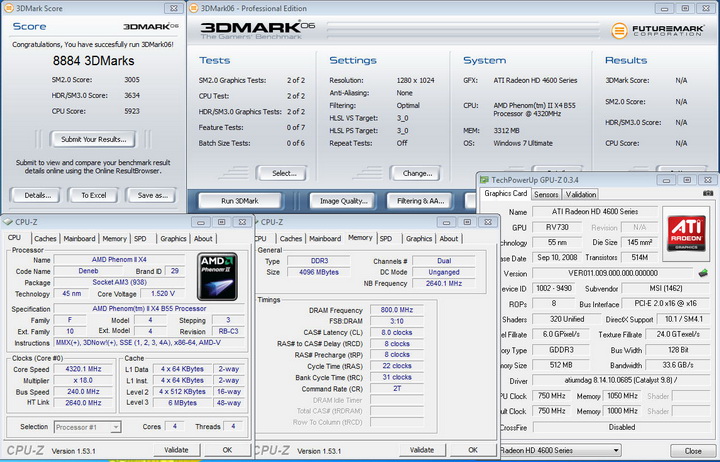Viewport: 720px width, 462px height.
Task: Click the To Excel button
Action: (x=95, y=195)
